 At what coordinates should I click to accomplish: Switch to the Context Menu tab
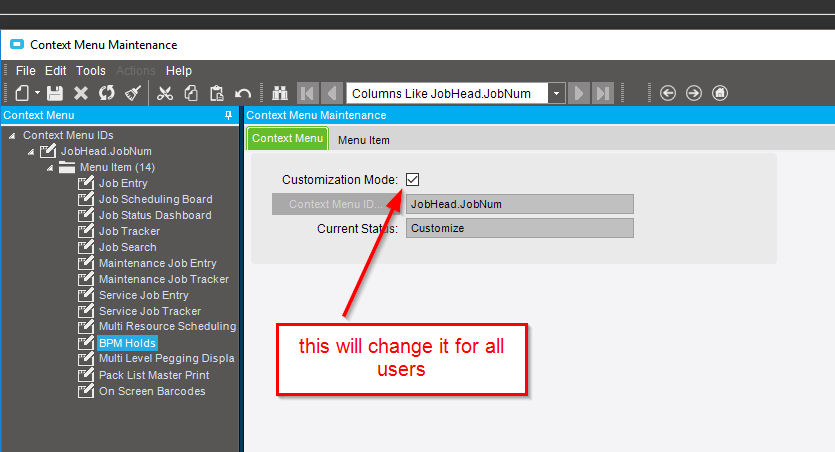click(x=288, y=138)
